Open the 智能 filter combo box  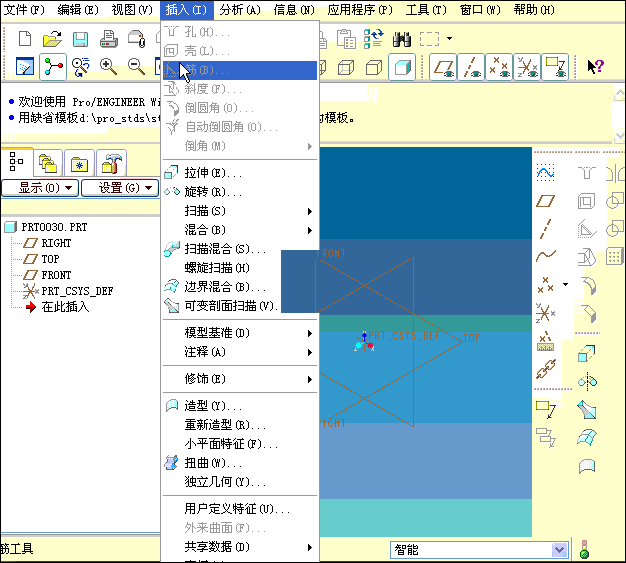(x=479, y=550)
